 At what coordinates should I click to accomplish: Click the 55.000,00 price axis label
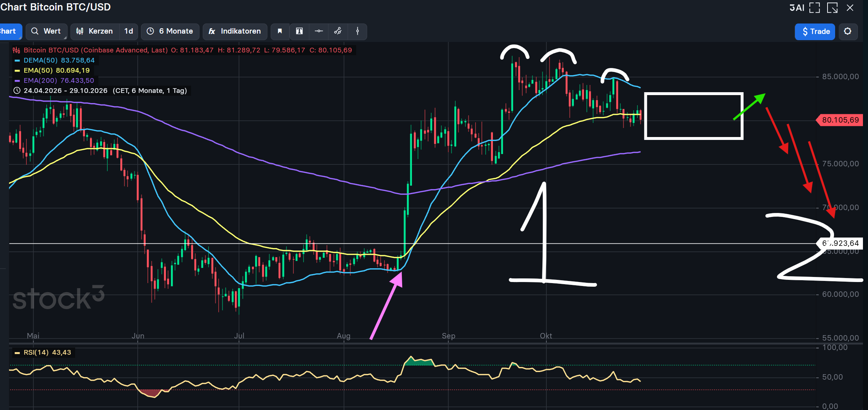point(841,338)
